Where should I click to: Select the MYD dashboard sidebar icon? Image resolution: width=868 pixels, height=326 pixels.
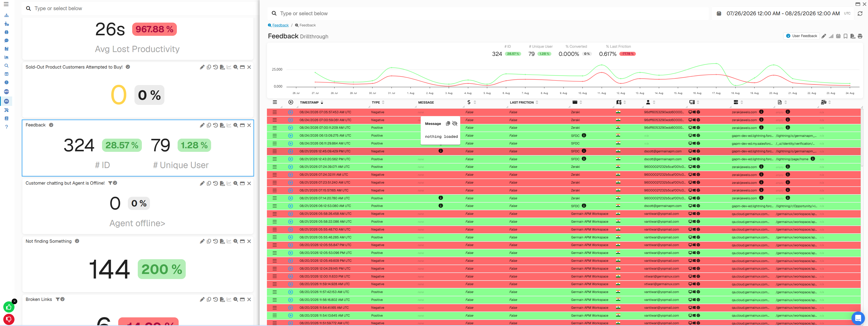point(6,92)
